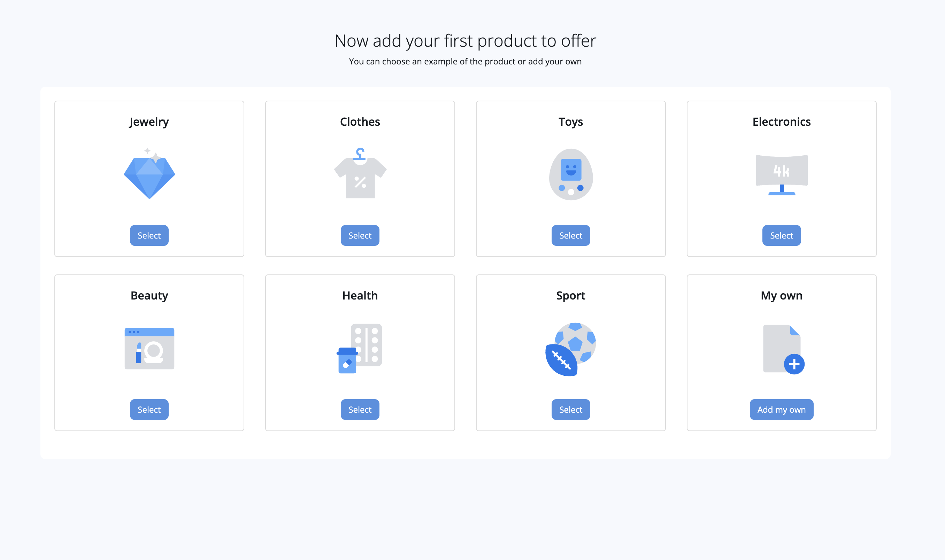Choose Select button in Toys card
945x560 pixels.
pyautogui.click(x=570, y=235)
